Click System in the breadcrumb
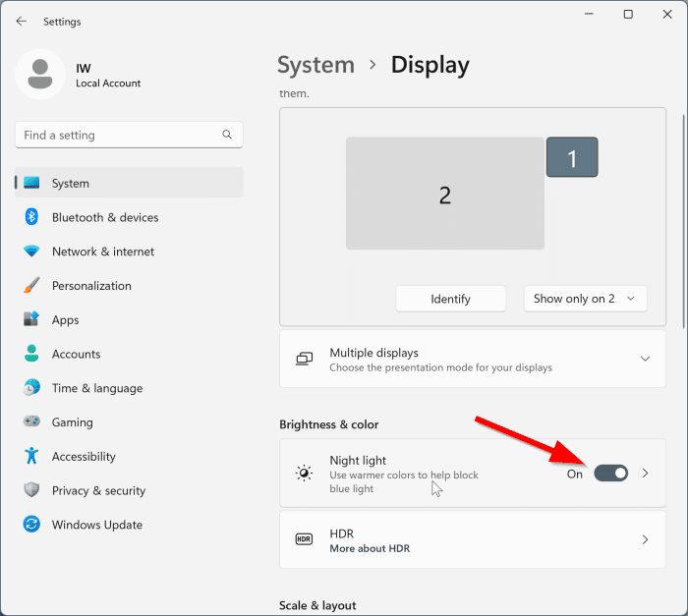Viewport: 688px width, 616px height. coord(315,65)
